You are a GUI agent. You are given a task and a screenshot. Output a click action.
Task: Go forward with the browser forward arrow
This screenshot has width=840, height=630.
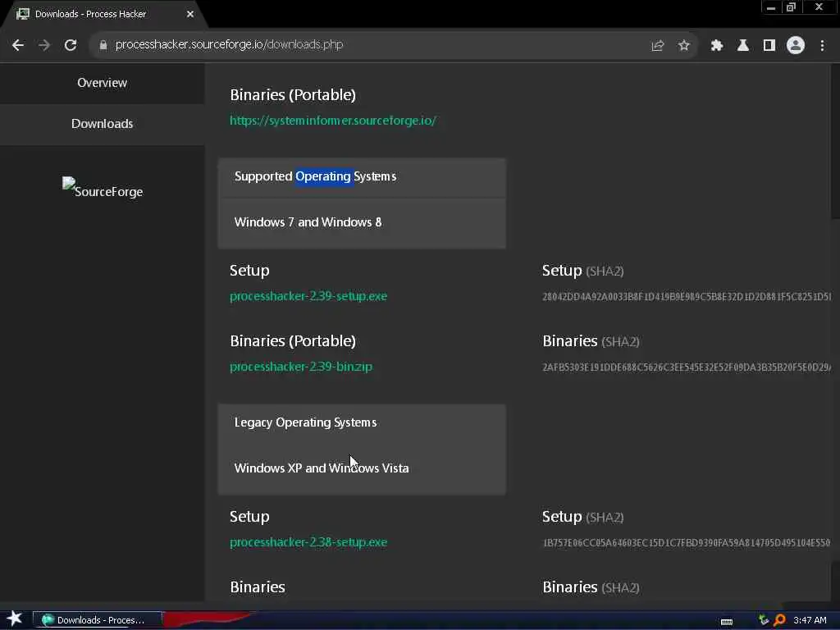point(44,46)
